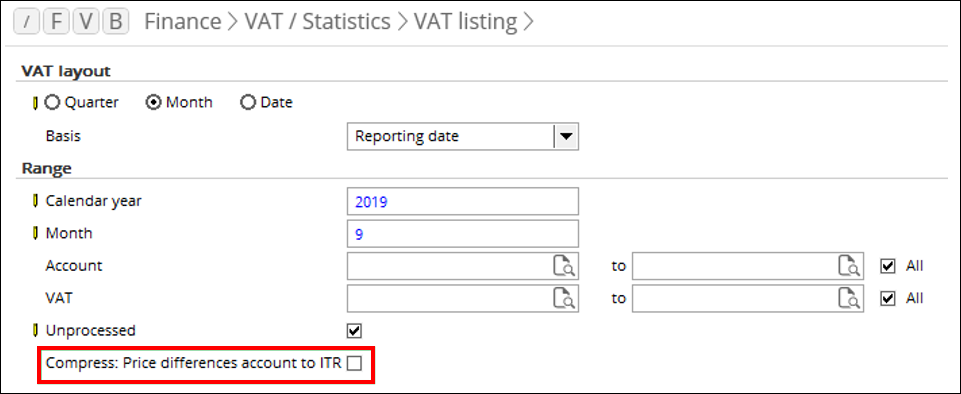Open lookup for Account to field
Viewport: 961px width, 394px height.
[x=849, y=266]
